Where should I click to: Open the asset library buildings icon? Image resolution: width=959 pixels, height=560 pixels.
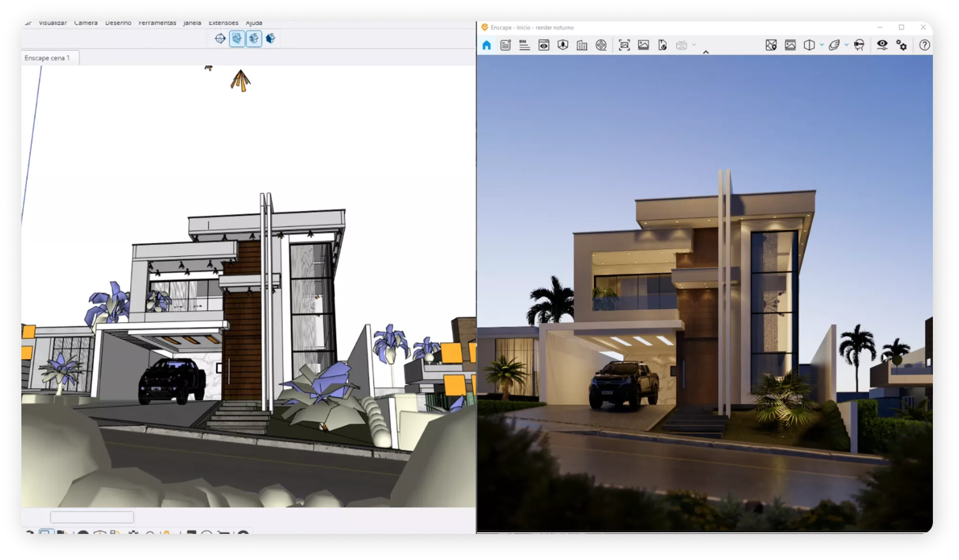[582, 45]
